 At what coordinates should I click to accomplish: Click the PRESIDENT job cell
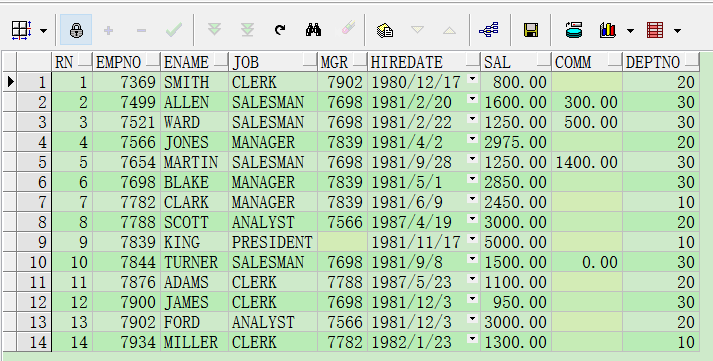(273, 242)
